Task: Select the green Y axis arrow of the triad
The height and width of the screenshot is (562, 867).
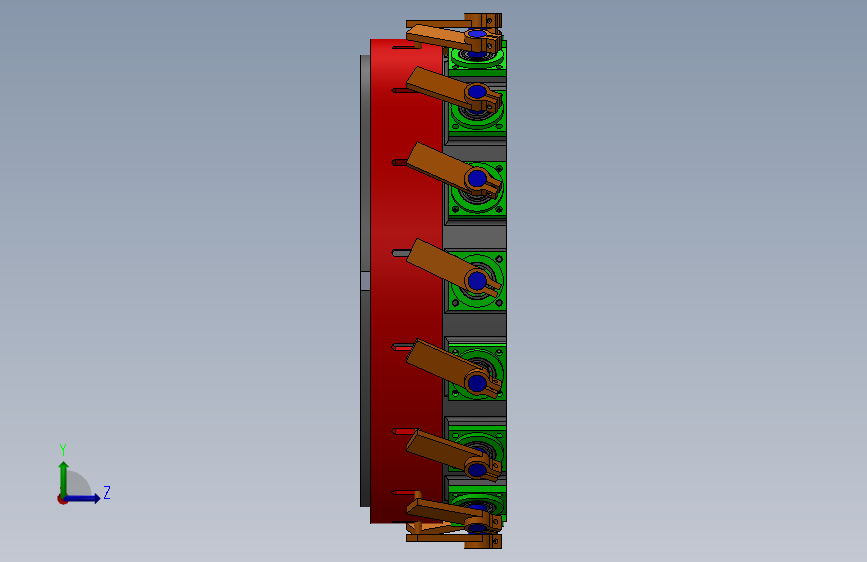Action: [x=63, y=479]
